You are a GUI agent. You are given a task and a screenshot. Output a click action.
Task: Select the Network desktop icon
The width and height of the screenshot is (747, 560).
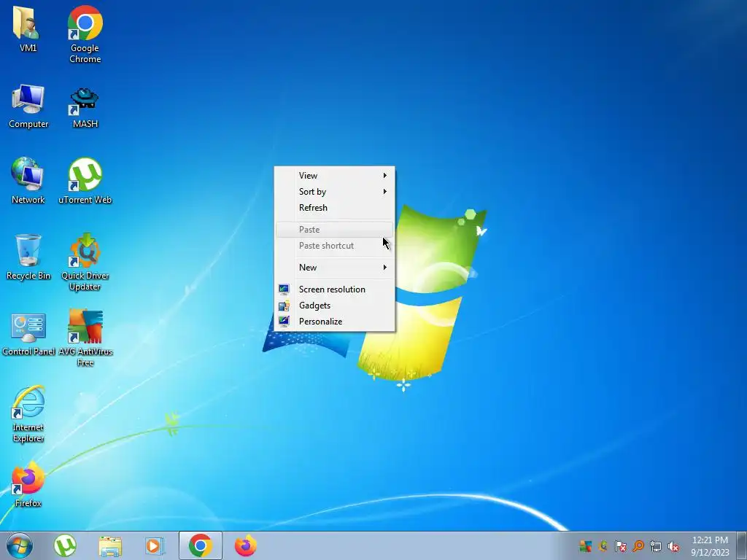[x=28, y=181]
